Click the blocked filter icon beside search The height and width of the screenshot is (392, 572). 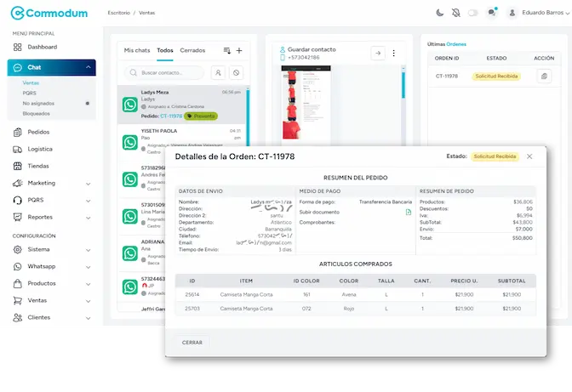[x=236, y=73]
